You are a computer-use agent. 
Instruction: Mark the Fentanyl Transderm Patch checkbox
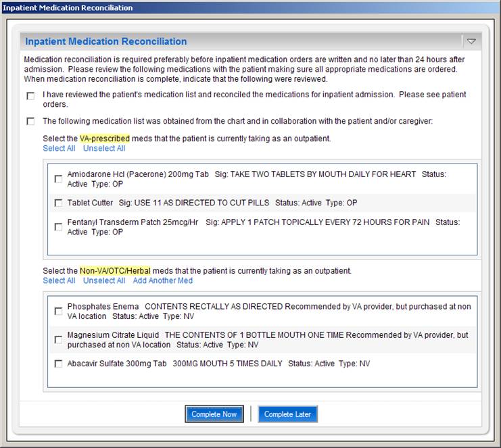point(58,227)
